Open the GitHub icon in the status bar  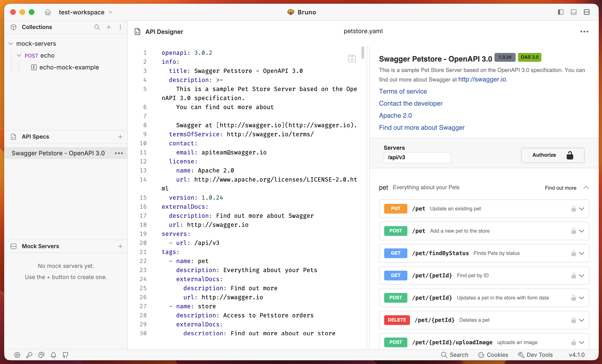coord(65,355)
